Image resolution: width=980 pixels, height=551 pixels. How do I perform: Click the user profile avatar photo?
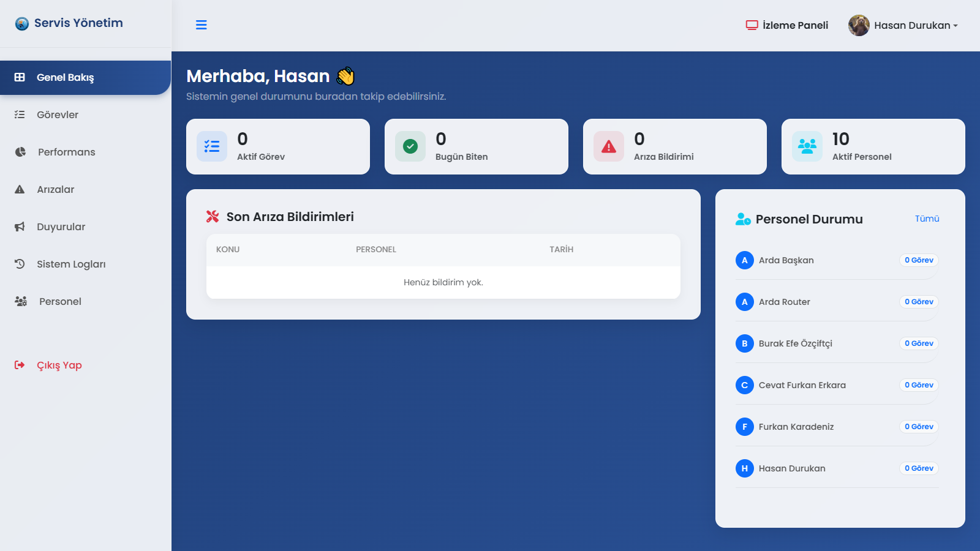coord(859,25)
